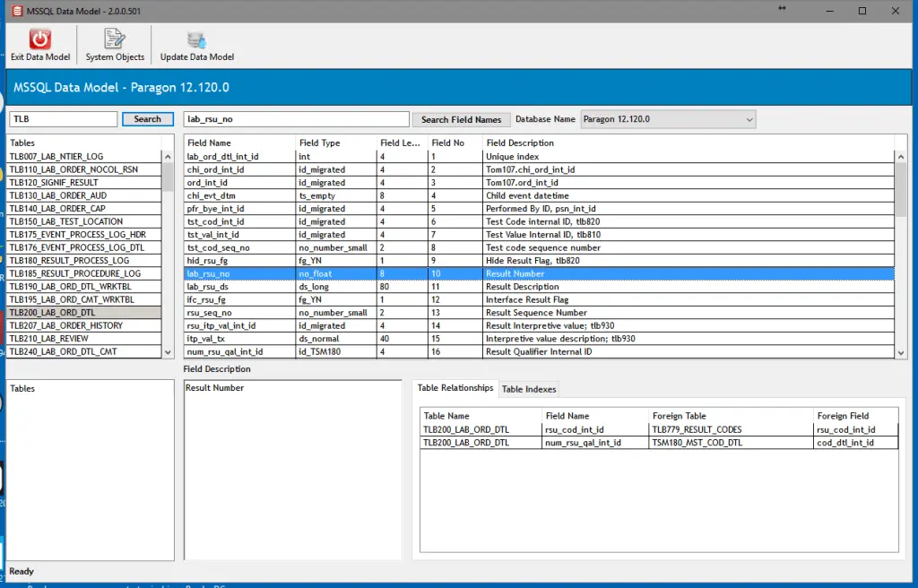Select TLB200_LAB_ORD_DTL in the Tables list
The width and height of the screenshot is (918, 588).
[x=84, y=313]
